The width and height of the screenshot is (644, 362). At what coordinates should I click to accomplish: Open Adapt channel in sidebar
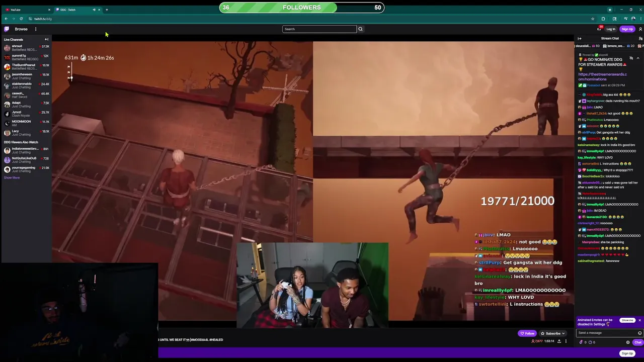[x=26, y=105]
